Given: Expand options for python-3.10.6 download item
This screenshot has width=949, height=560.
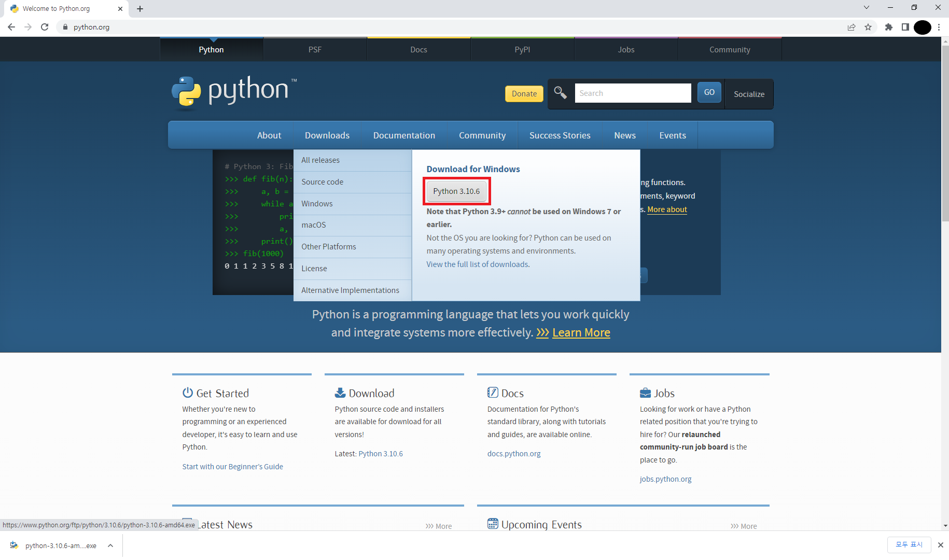Looking at the screenshot, I should point(110,545).
